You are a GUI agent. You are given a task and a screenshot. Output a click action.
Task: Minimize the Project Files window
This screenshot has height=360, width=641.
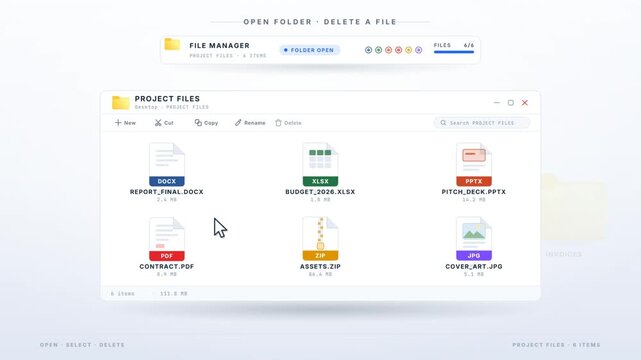point(497,103)
